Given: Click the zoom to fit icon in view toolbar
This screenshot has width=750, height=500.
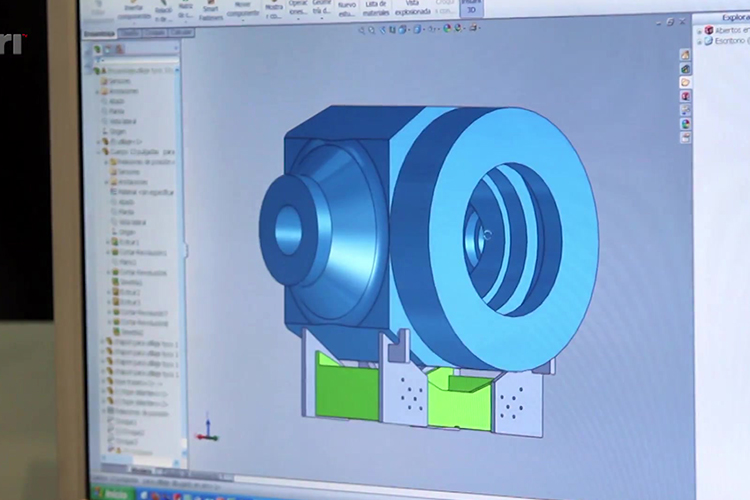Looking at the screenshot, I should coord(364,29).
